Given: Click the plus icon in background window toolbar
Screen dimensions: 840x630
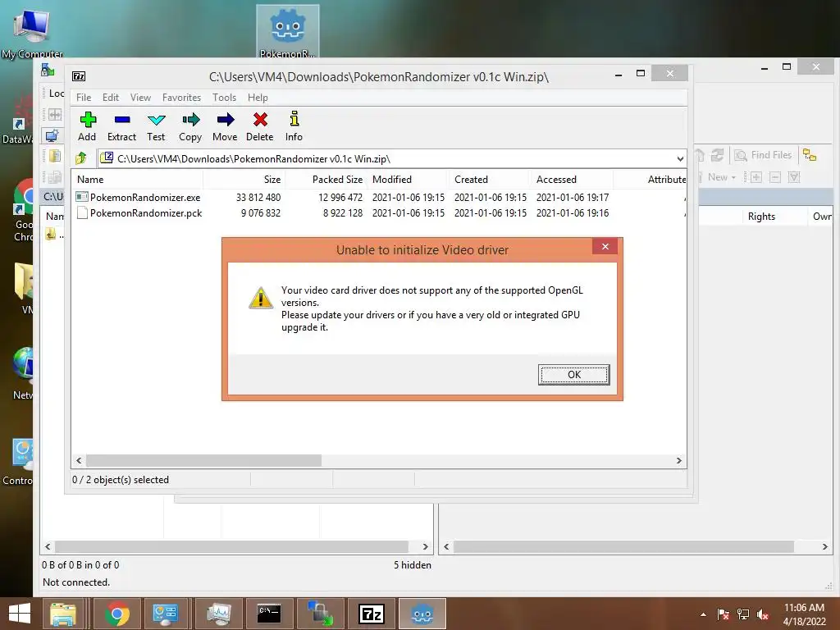Looking at the screenshot, I should 756,177.
